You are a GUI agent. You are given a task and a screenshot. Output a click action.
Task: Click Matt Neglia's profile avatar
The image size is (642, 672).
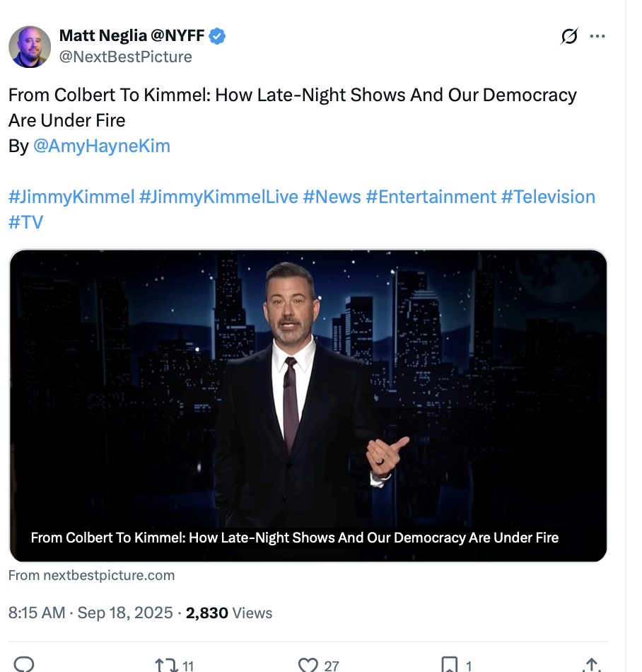(30, 47)
